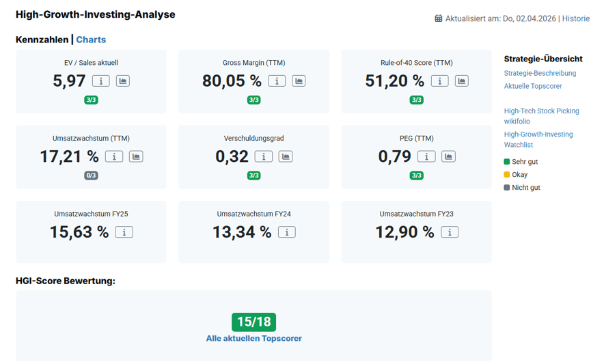Click info icon beside EV / Sales value

100,81
